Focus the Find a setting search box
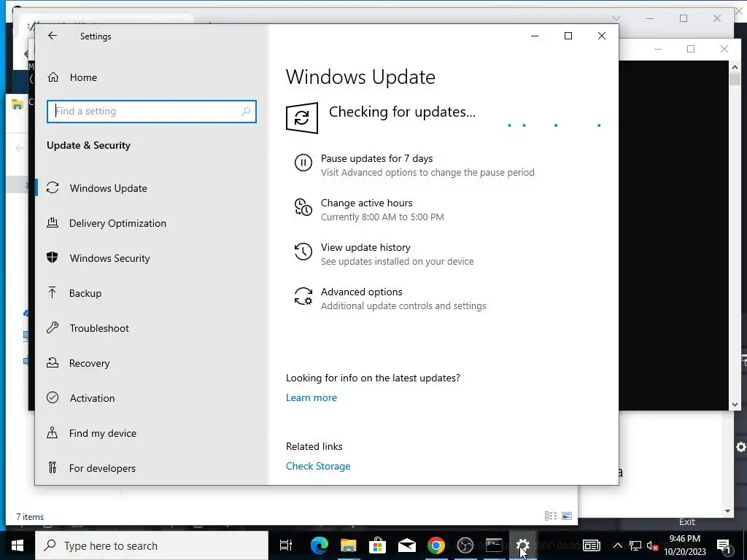The height and width of the screenshot is (560, 747). (152, 111)
